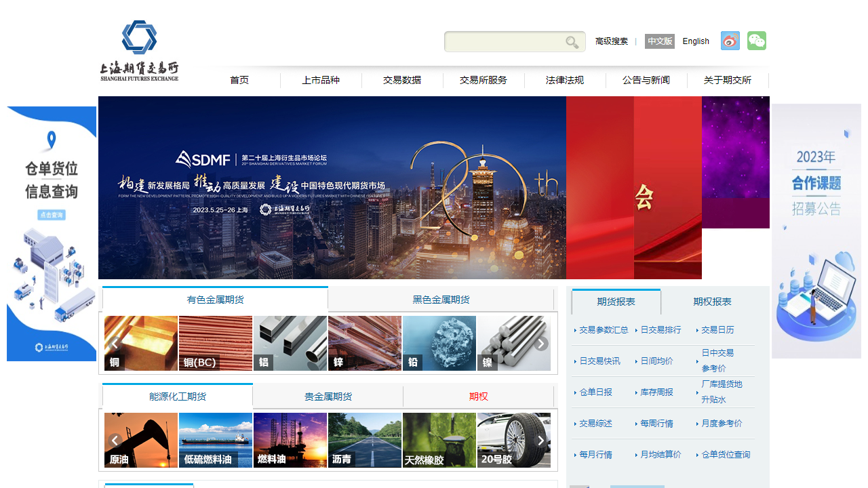Viewport: 868px width, 488px height.
Task: Click the SDMF 20th forum banner
Action: coord(332,188)
